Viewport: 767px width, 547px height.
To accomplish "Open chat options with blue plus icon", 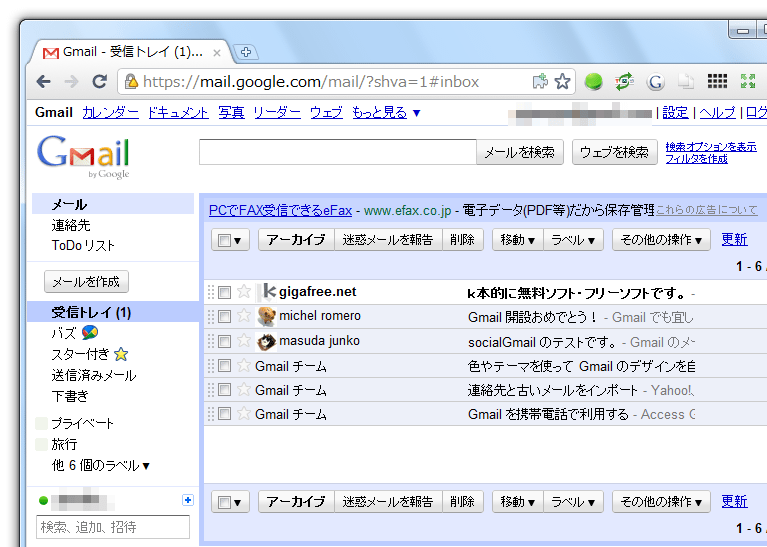I will coord(187,500).
